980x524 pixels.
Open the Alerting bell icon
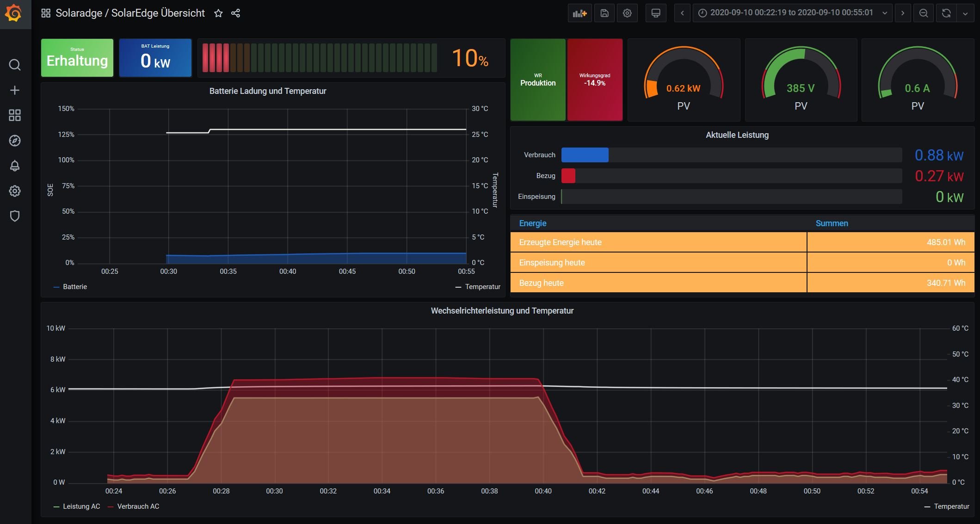[15, 166]
